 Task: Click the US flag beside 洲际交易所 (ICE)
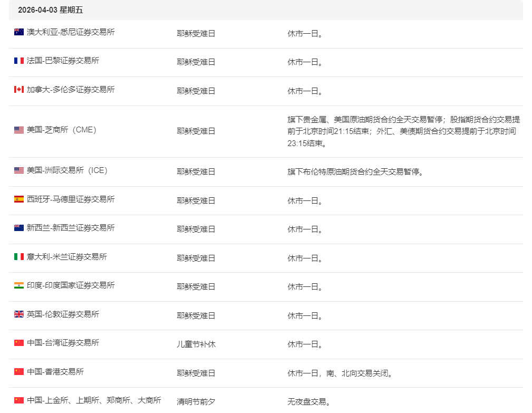pos(18,170)
